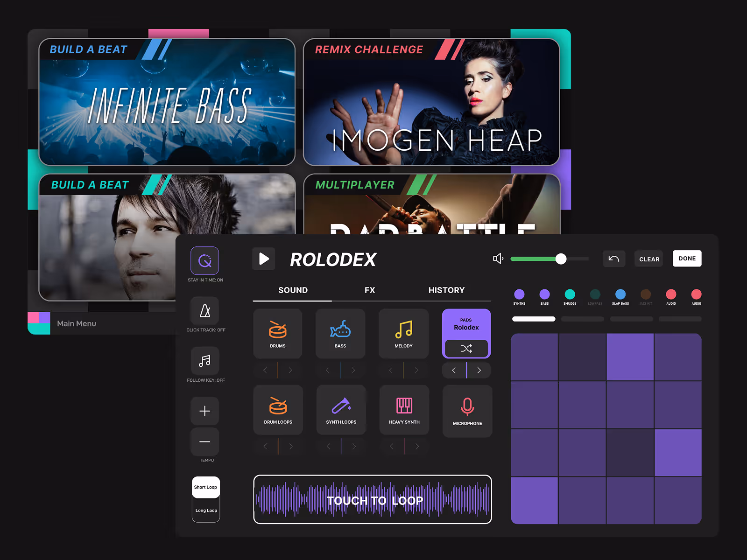Toggle the Follow Key option

click(204, 361)
